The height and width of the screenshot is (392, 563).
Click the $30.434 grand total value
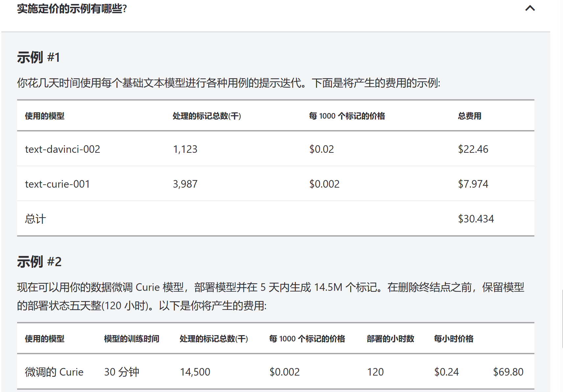click(x=476, y=219)
